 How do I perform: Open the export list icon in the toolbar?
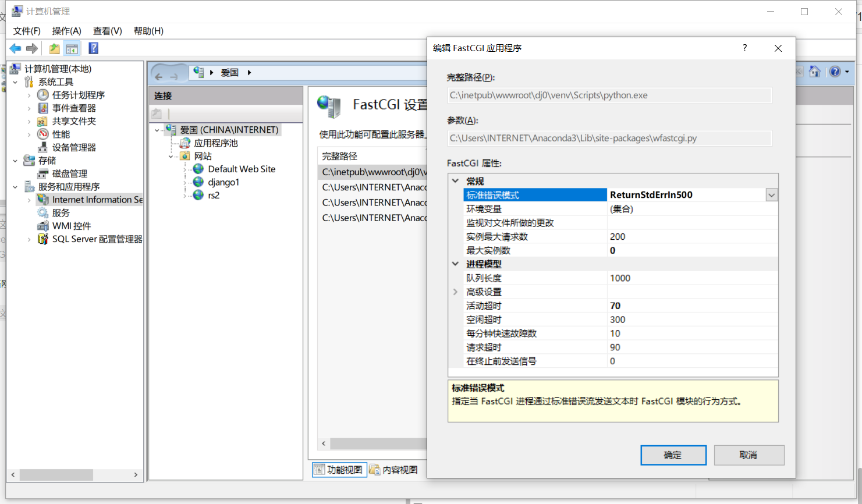[x=54, y=48]
